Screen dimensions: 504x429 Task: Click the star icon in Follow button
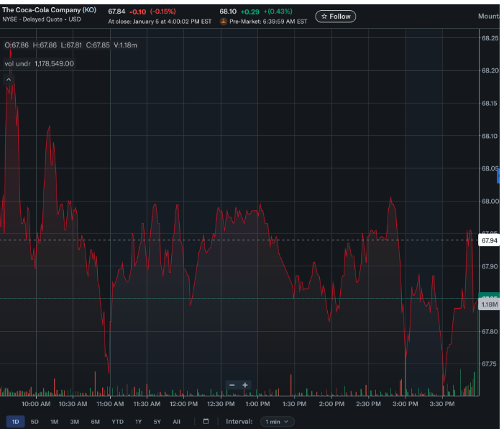click(x=324, y=16)
